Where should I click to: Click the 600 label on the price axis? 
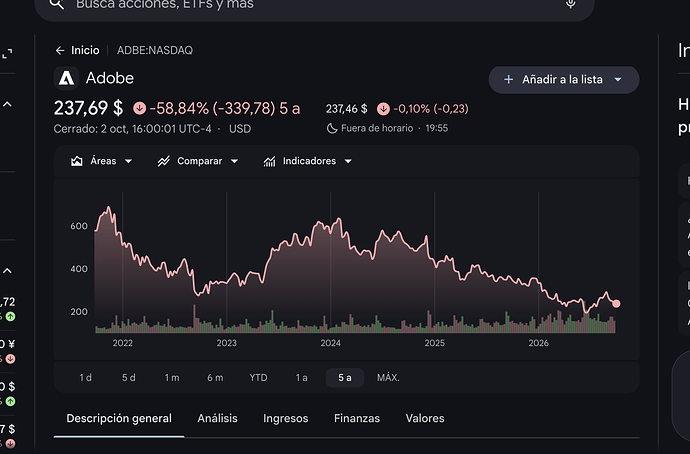[79, 226]
